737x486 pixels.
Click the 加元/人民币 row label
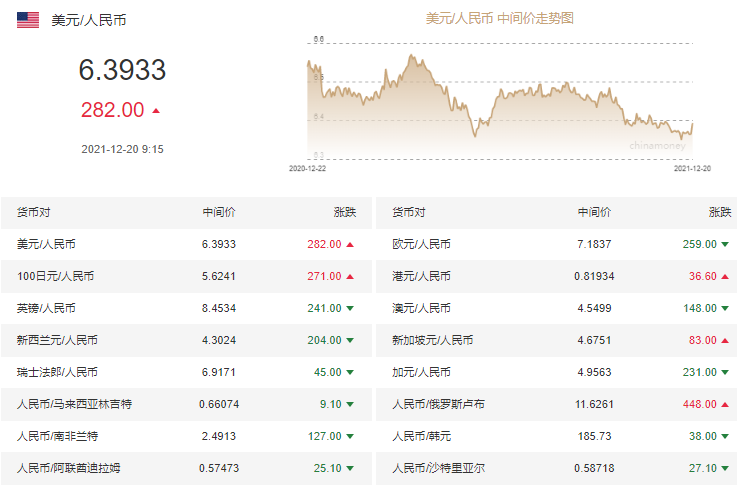pyautogui.click(x=422, y=372)
